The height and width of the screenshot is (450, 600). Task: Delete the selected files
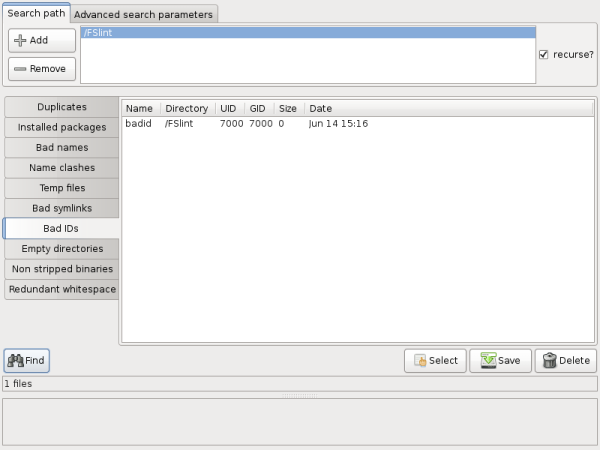click(565, 360)
